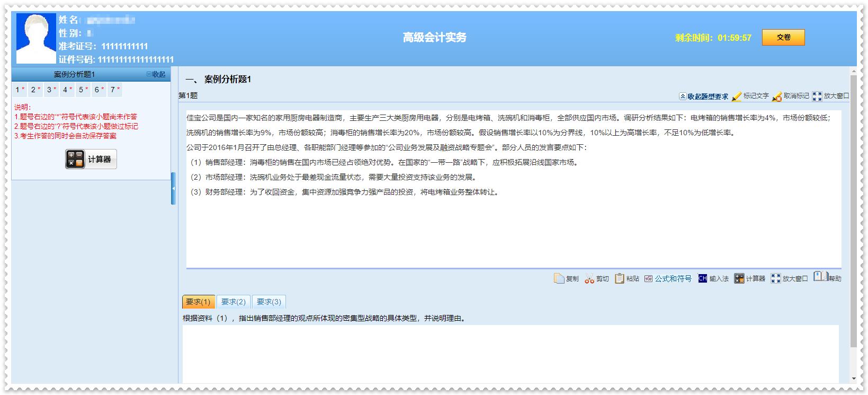Switch to the 要求(3) tab
This screenshot has height=395, width=868.
269,302
